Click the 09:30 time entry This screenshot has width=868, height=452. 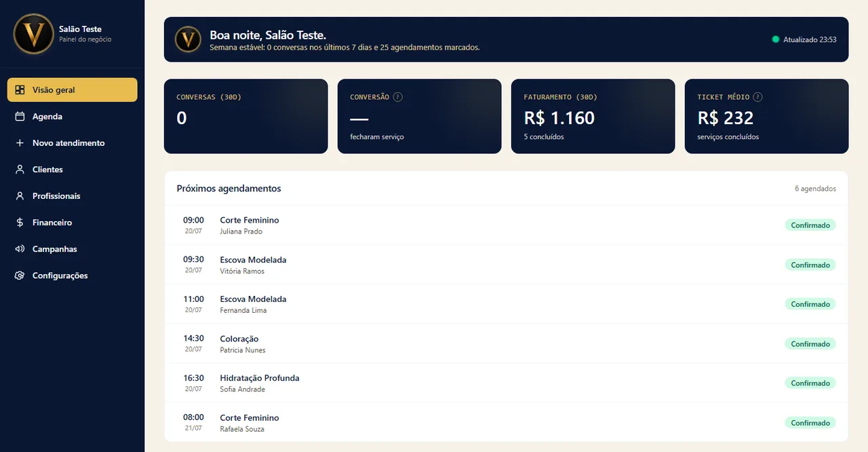[193, 259]
